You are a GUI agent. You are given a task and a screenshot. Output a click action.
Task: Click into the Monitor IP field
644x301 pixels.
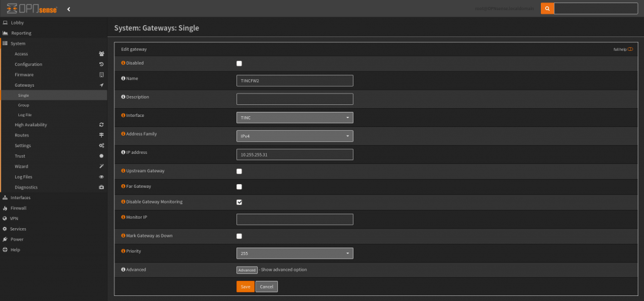point(294,219)
